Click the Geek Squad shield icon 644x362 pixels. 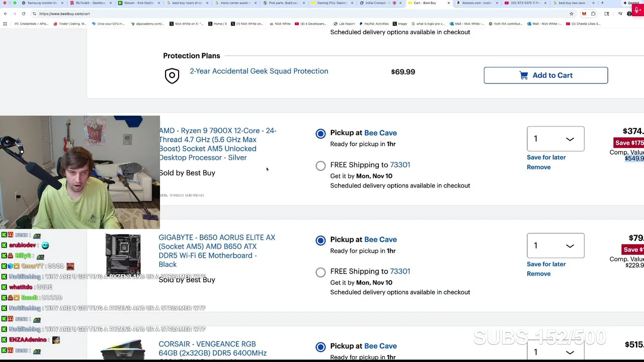point(172,75)
